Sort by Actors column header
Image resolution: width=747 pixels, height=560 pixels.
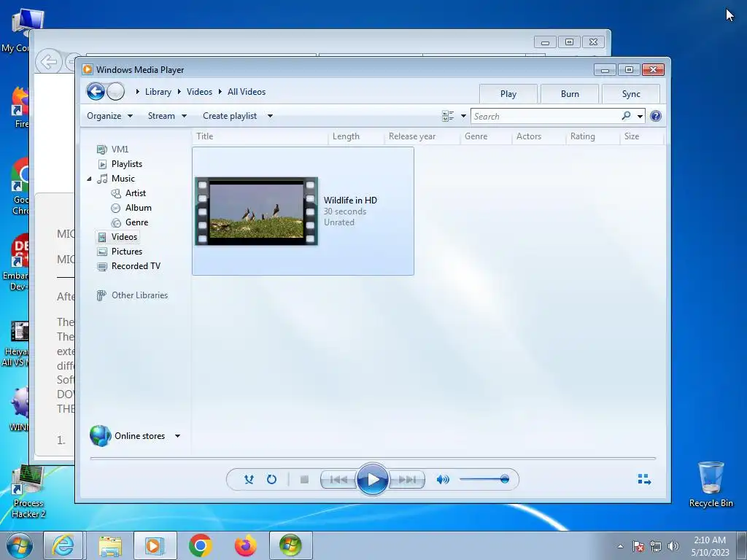(539, 136)
